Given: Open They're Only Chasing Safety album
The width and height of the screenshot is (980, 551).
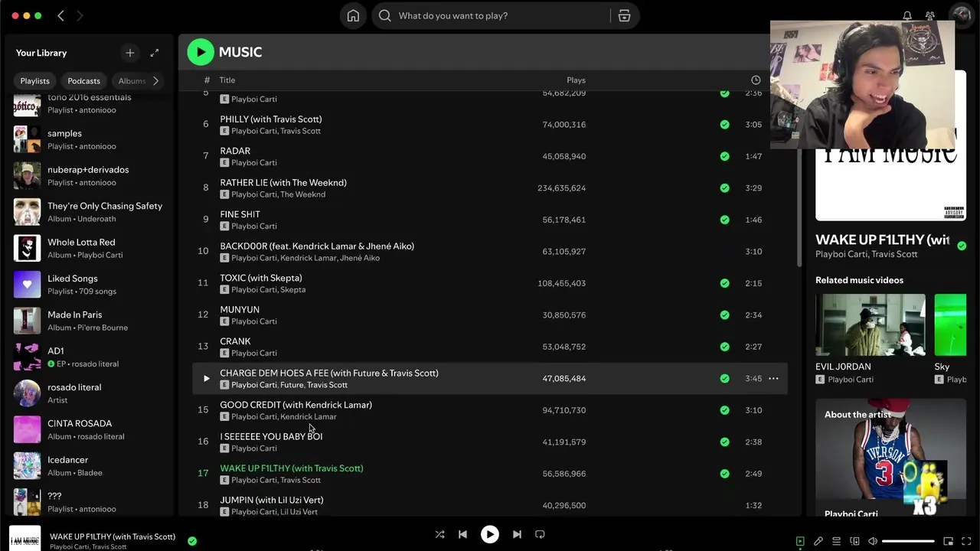Looking at the screenshot, I should (90, 212).
